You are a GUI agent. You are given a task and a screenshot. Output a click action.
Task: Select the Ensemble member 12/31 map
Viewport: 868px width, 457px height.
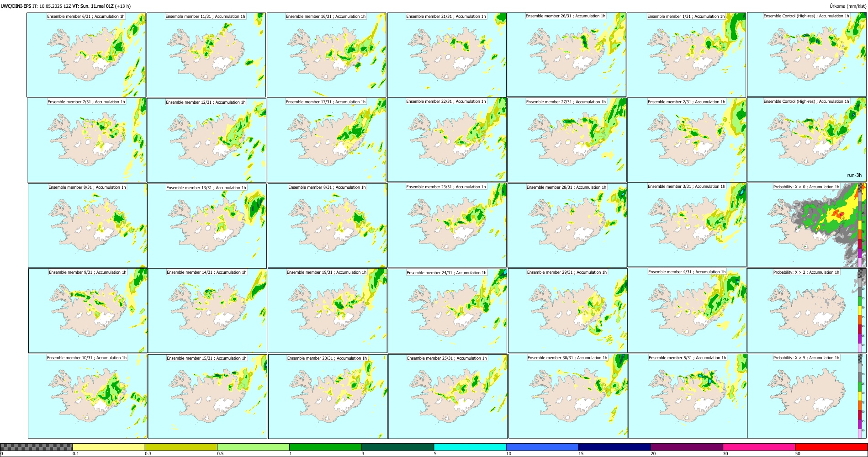click(206, 140)
